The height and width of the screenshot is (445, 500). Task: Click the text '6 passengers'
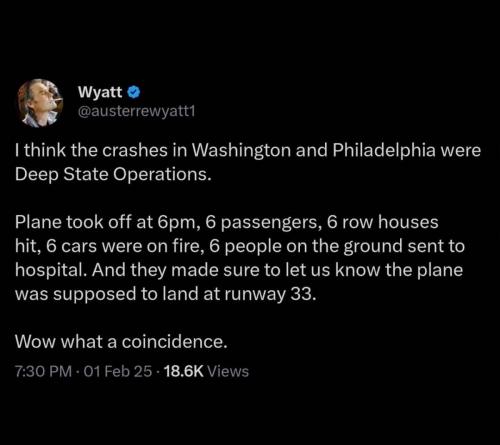coord(263,222)
